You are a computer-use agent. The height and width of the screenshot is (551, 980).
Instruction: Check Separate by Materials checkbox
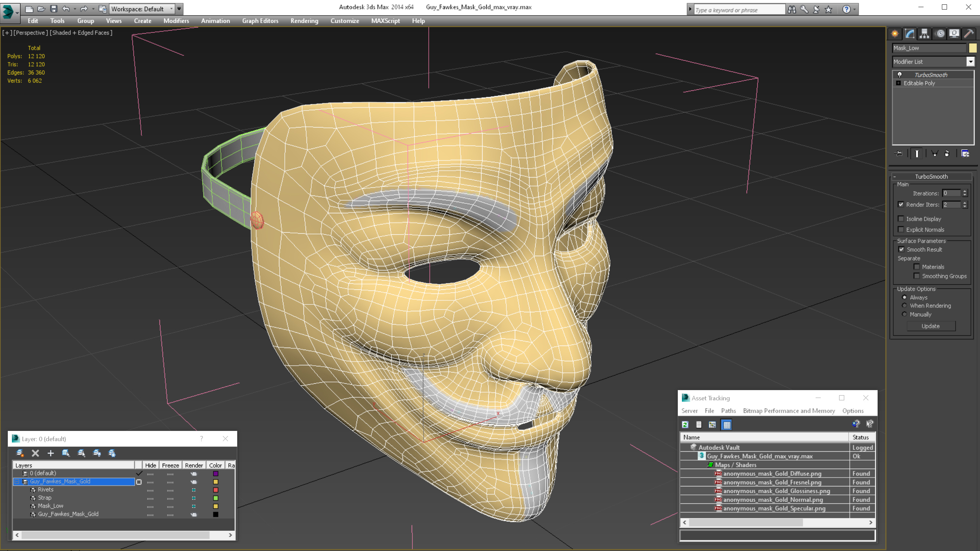(917, 267)
